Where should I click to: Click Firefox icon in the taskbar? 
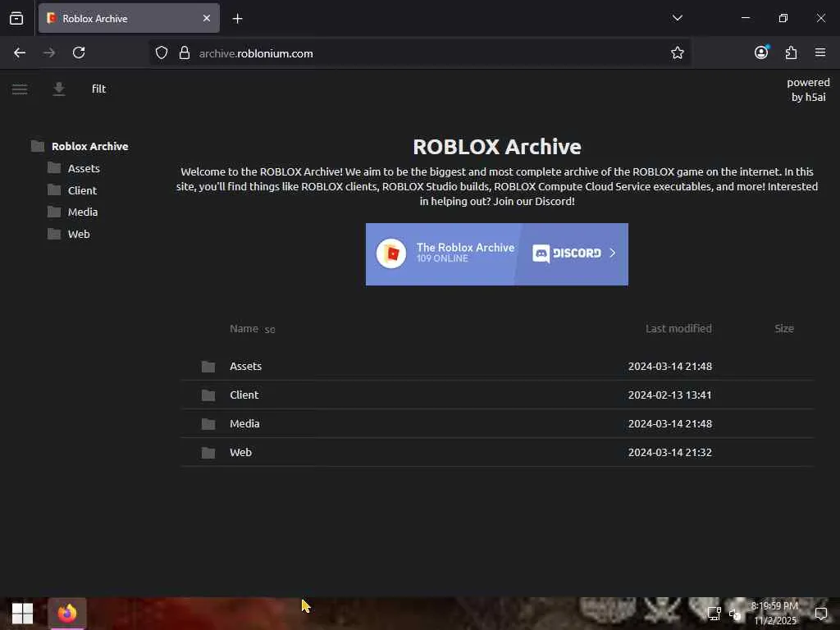click(67, 613)
